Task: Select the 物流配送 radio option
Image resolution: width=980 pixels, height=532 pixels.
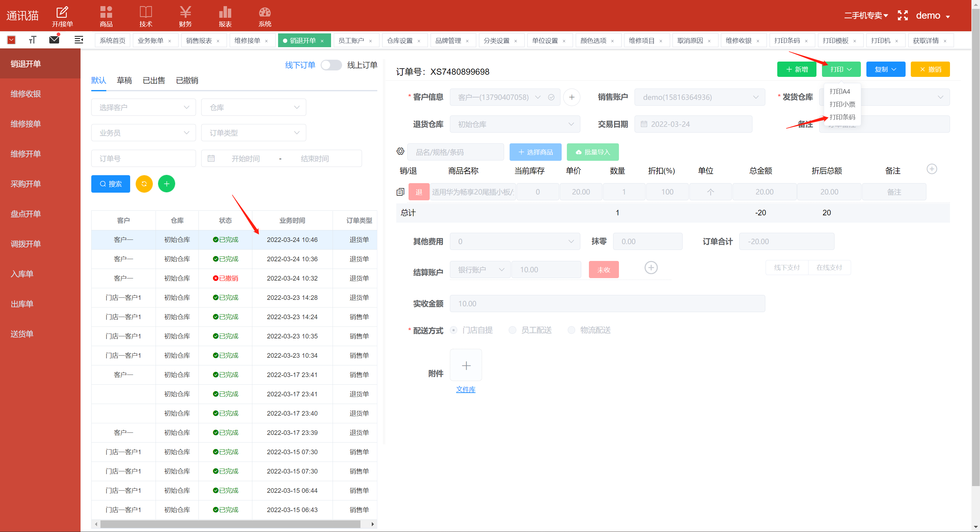Action: click(571, 330)
